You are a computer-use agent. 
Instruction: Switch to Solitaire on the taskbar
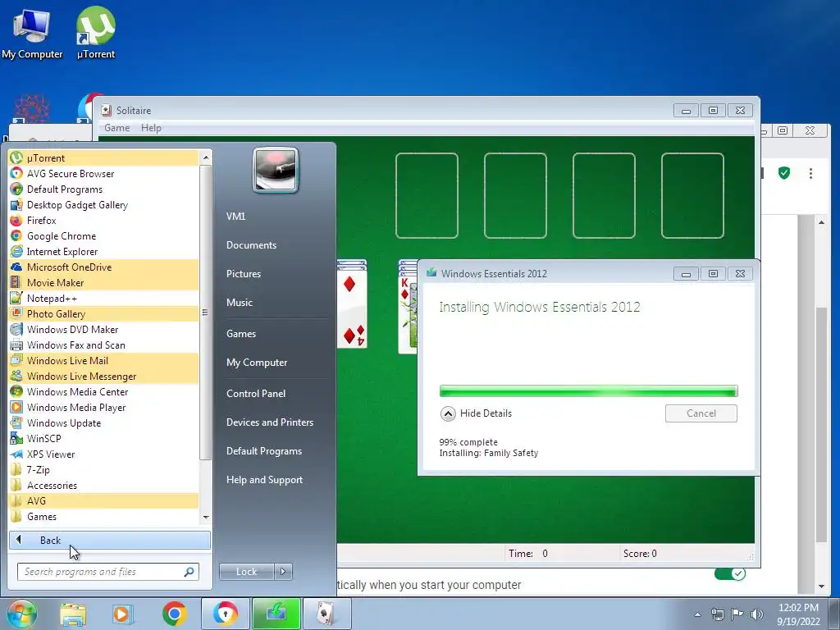326,614
